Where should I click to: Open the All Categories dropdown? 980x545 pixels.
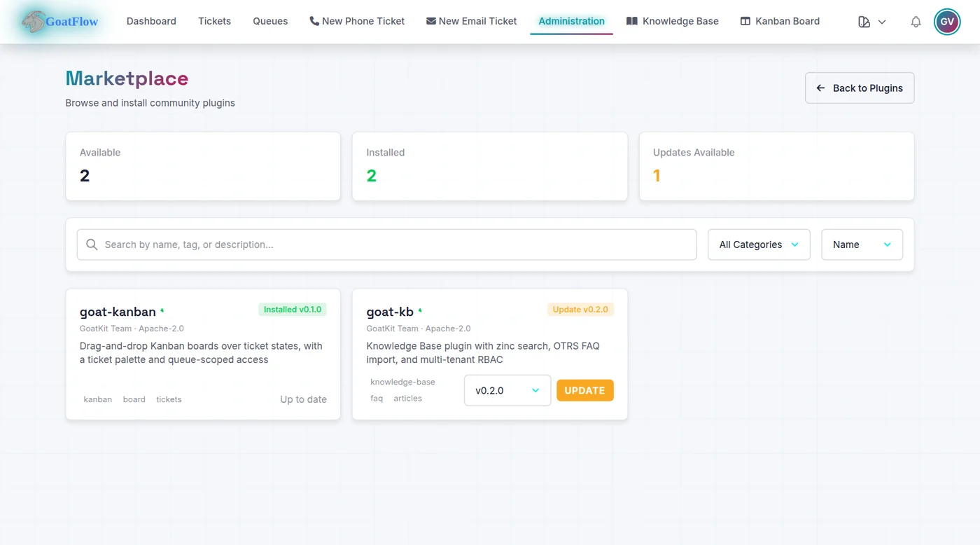click(759, 244)
